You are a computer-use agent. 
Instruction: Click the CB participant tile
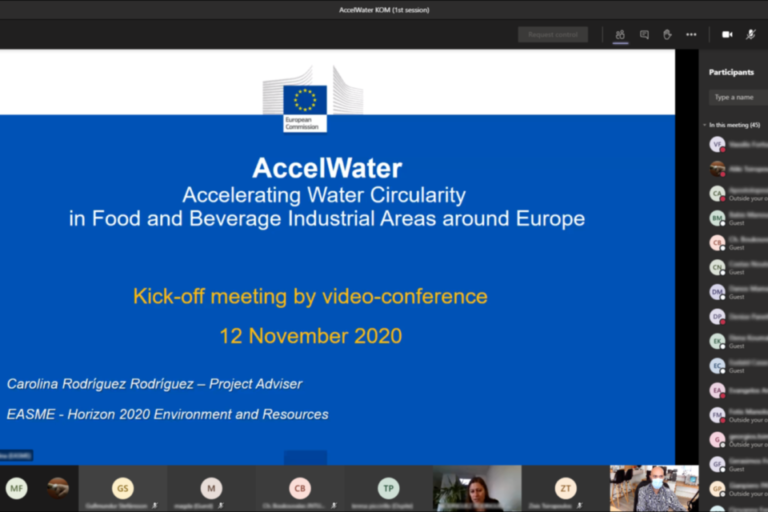(300, 488)
